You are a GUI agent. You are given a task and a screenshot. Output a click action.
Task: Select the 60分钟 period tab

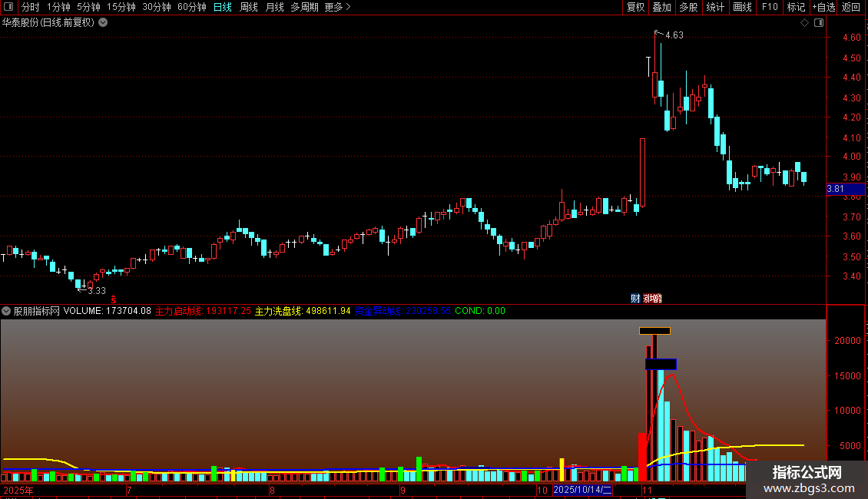click(192, 7)
